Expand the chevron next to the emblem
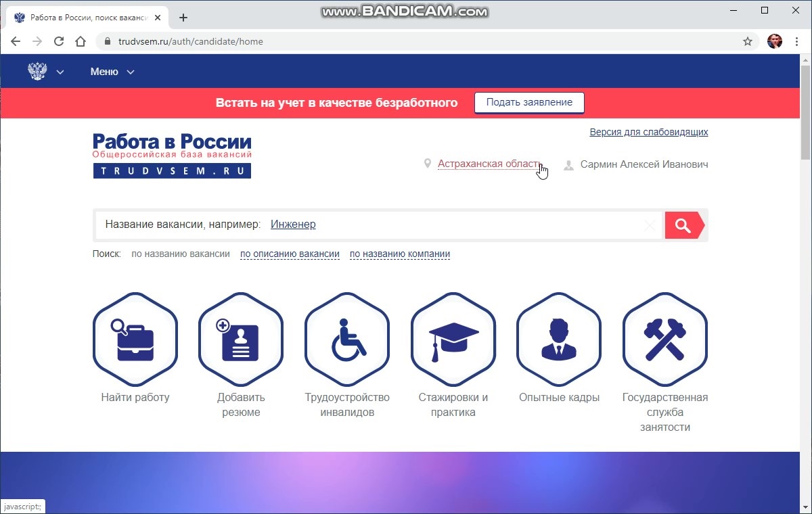This screenshot has height=514, width=812. 60,72
